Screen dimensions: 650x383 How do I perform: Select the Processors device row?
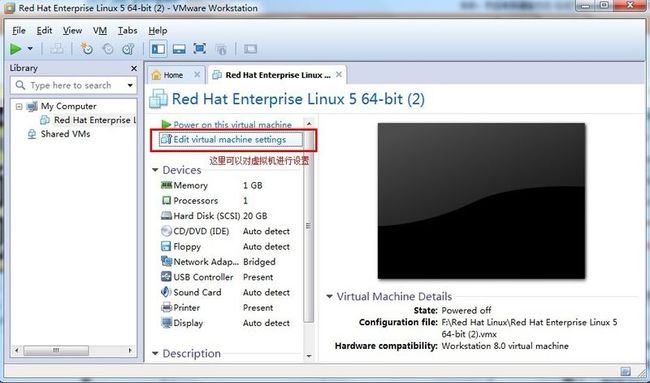pos(227,201)
